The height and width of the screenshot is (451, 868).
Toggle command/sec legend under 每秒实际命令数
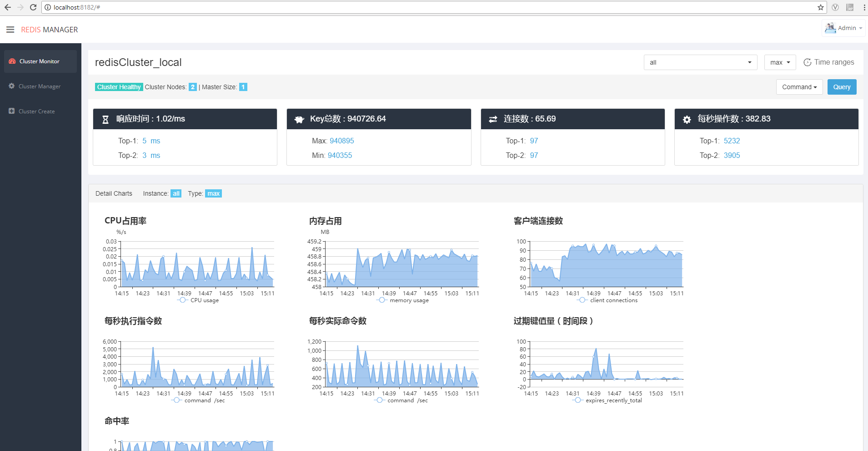point(401,400)
